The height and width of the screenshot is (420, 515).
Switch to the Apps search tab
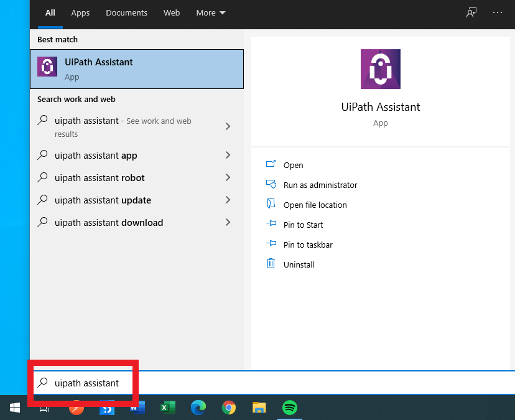(x=80, y=13)
